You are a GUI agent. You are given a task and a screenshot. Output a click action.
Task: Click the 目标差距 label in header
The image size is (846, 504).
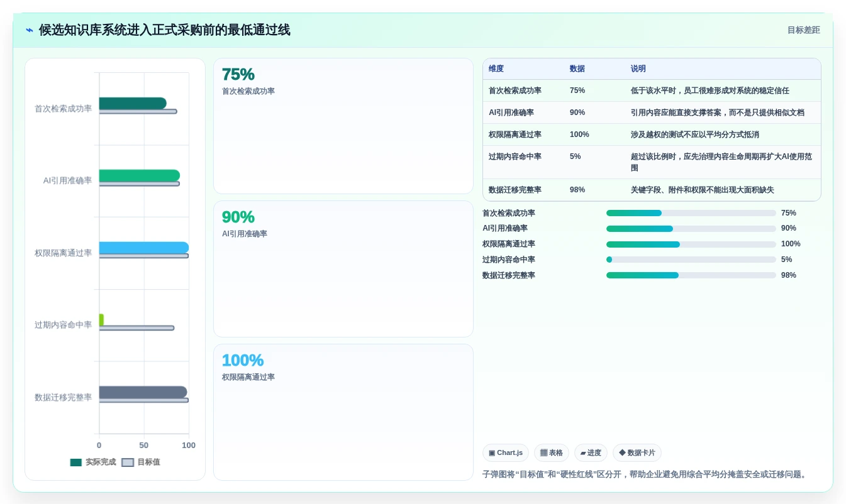coord(803,30)
